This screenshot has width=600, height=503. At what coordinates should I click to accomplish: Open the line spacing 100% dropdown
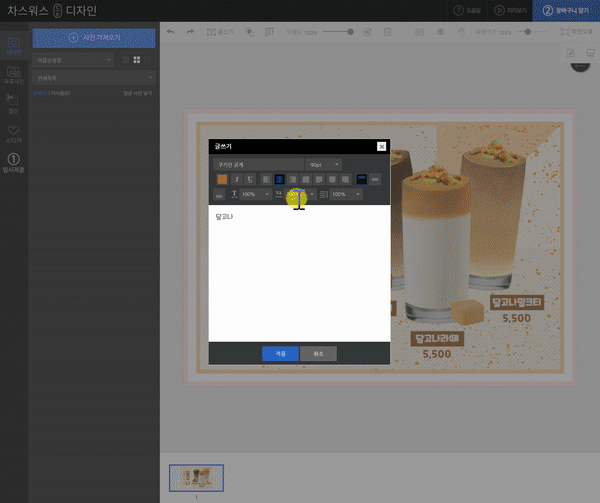click(346, 194)
